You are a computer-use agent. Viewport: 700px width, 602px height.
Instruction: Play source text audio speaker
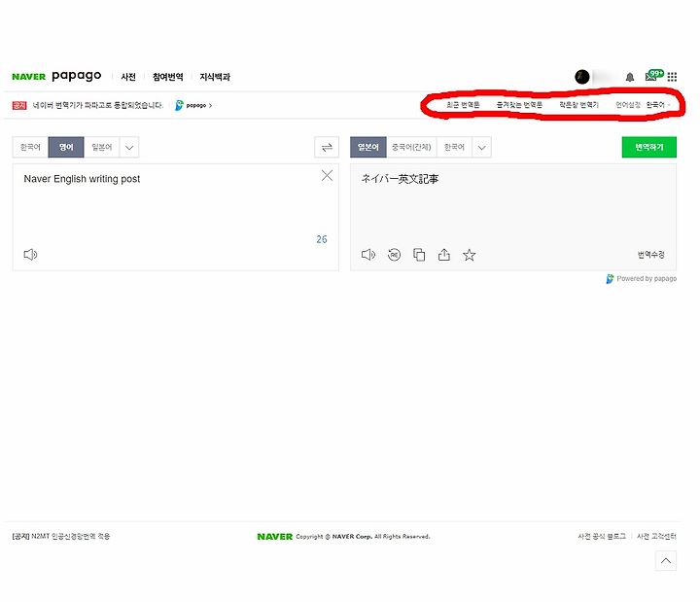[x=30, y=255]
